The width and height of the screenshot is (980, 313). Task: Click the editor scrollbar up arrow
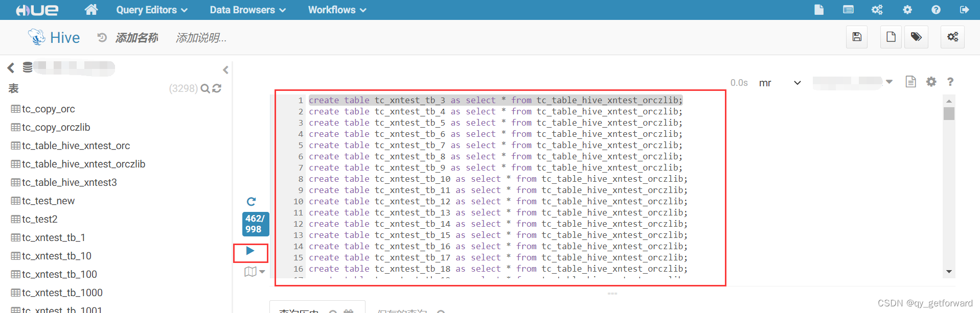(x=949, y=101)
